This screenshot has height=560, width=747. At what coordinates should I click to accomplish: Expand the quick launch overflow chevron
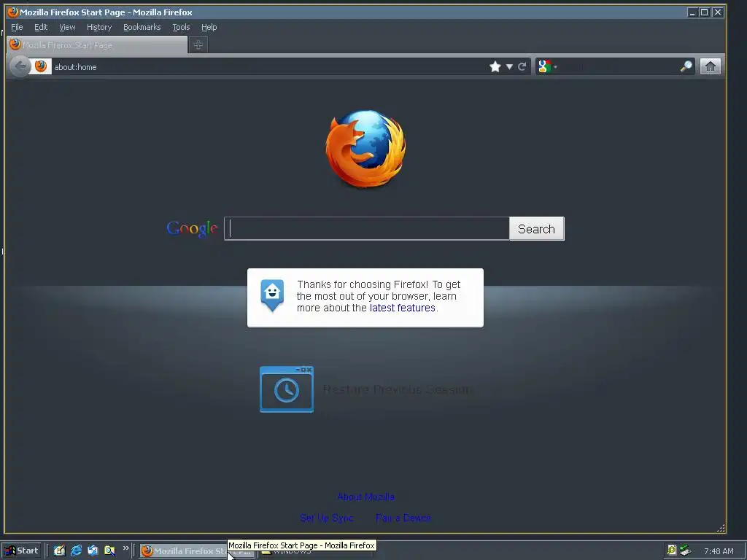125,548
